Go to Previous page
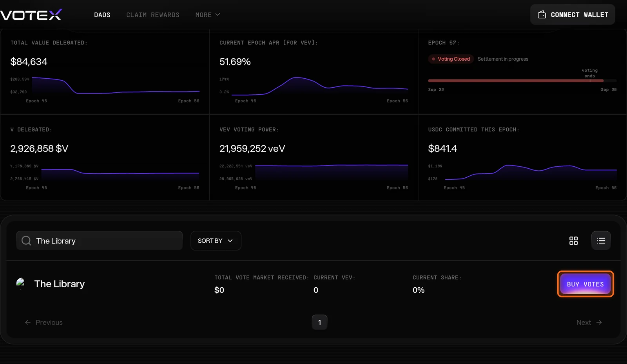 tap(44, 323)
